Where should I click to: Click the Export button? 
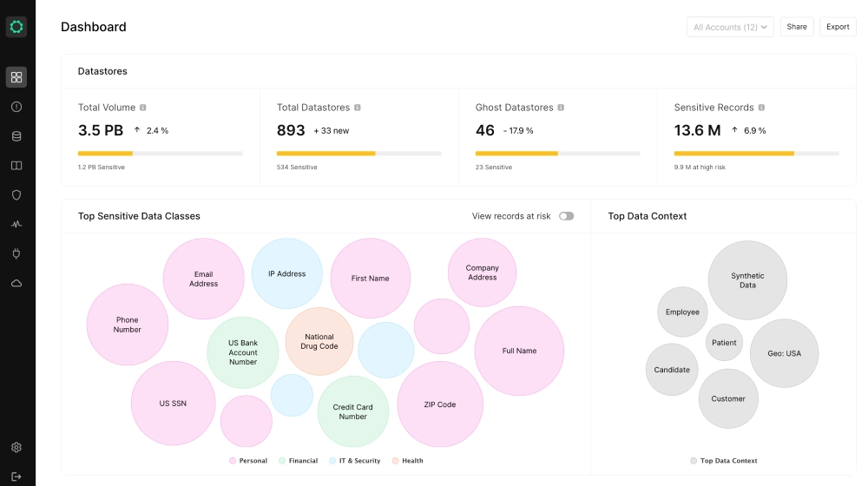pos(838,27)
